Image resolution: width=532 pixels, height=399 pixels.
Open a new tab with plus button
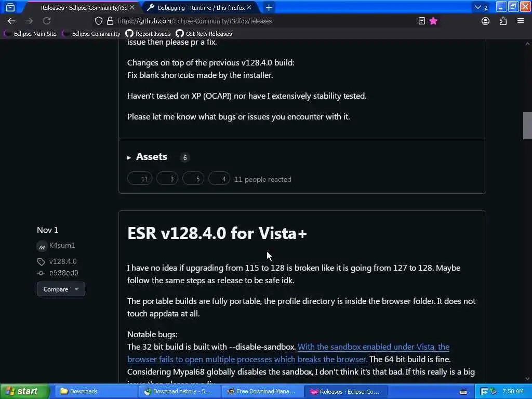[269, 7]
